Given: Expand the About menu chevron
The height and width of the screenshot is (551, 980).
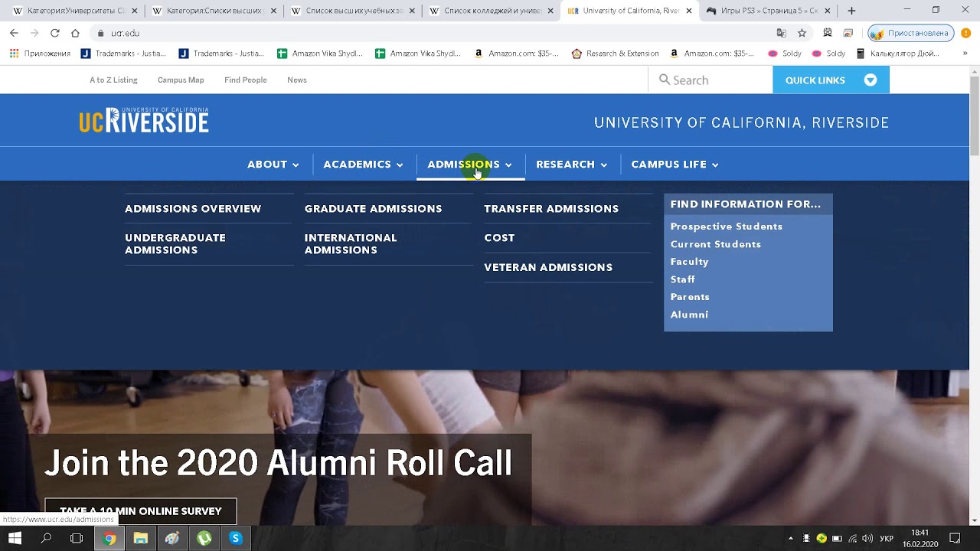Looking at the screenshot, I should [296, 165].
